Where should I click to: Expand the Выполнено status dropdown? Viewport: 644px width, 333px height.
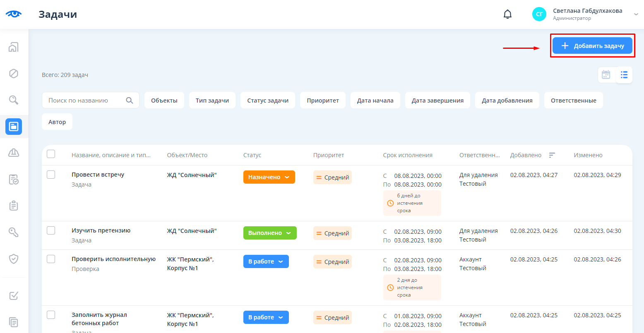pos(270,233)
